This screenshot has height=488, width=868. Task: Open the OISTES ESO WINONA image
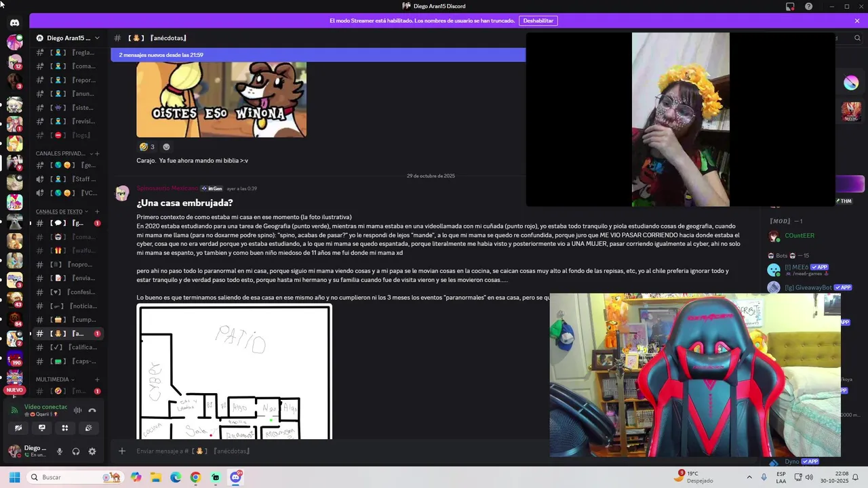(x=221, y=100)
